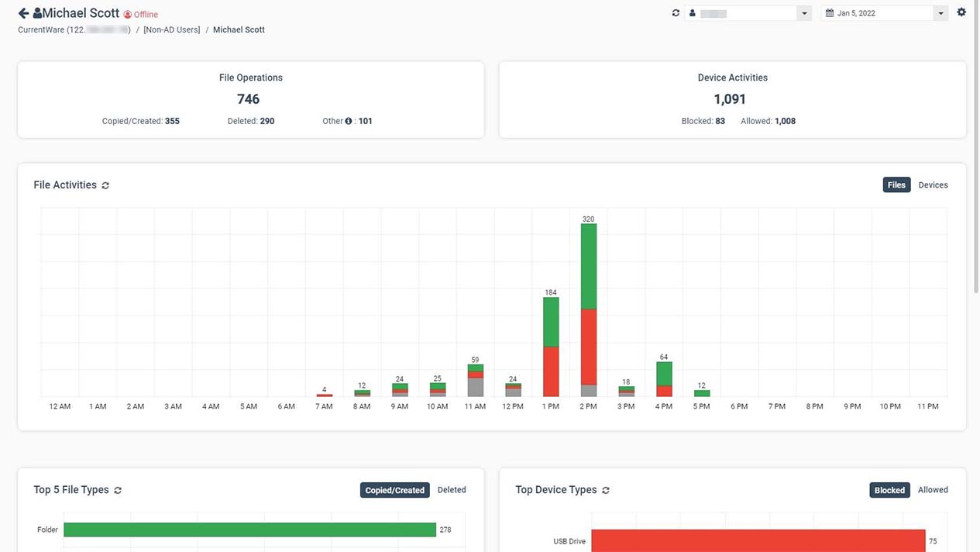Click the 8 AM bar labeled 12
The height and width of the screenshot is (552, 980).
click(362, 393)
